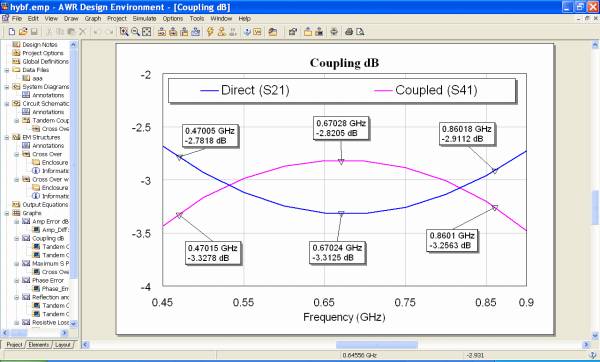Select the Zoom In magnifier tool

click(124, 32)
